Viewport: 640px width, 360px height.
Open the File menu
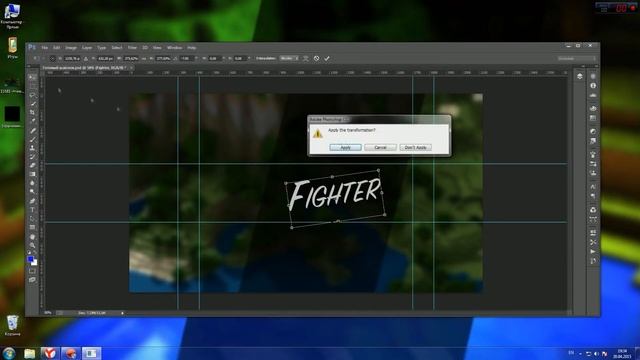coord(44,48)
